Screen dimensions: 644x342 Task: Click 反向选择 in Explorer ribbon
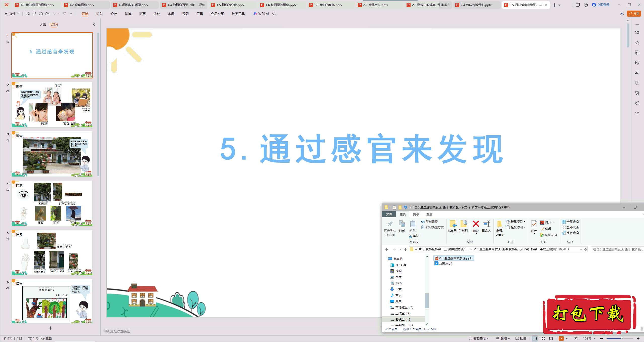(x=570, y=233)
